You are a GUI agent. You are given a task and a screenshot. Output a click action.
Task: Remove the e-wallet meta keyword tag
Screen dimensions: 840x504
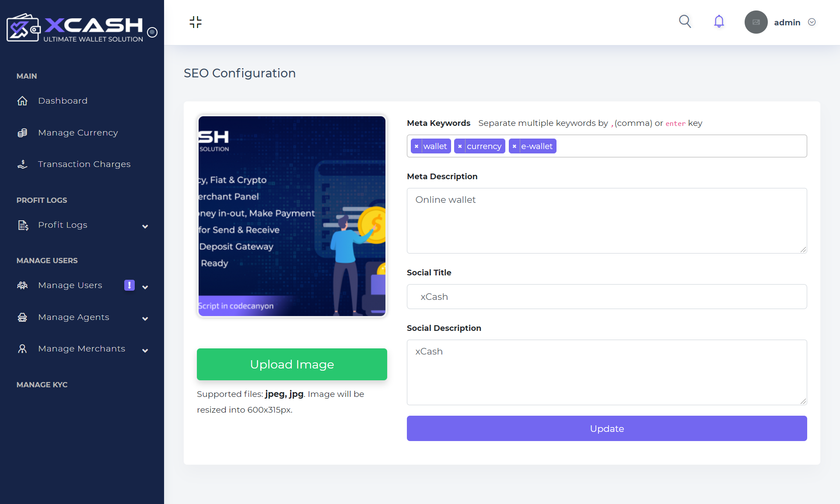[514, 146]
